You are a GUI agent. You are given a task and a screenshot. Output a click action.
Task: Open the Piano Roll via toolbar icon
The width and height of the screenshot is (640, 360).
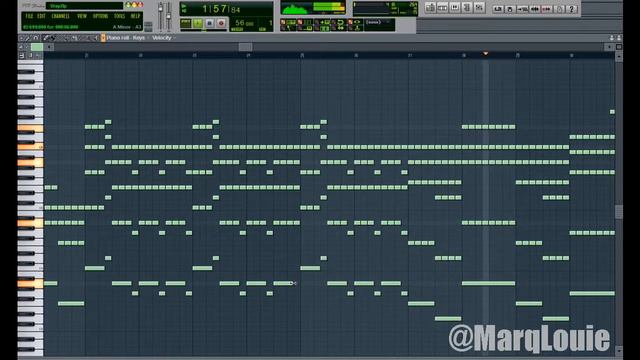tap(455, 8)
